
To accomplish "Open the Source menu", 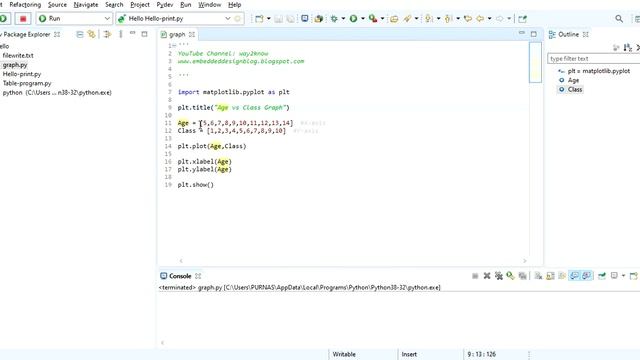I will click(x=57, y=5).
